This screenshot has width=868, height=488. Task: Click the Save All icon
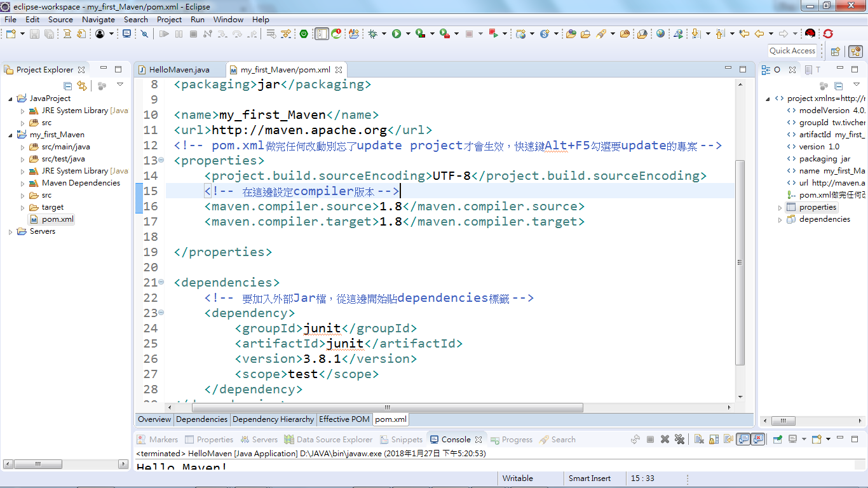click(49, 34)
